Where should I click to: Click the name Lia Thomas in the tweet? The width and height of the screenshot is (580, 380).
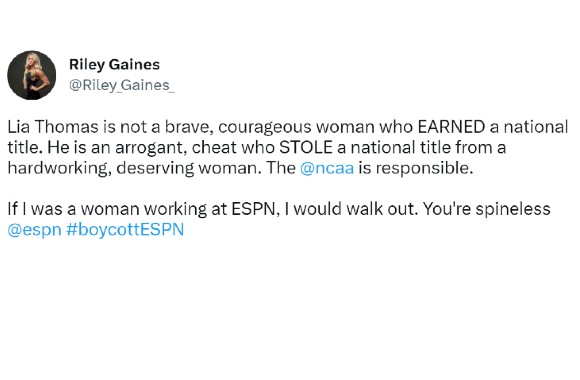coord(53,127)
